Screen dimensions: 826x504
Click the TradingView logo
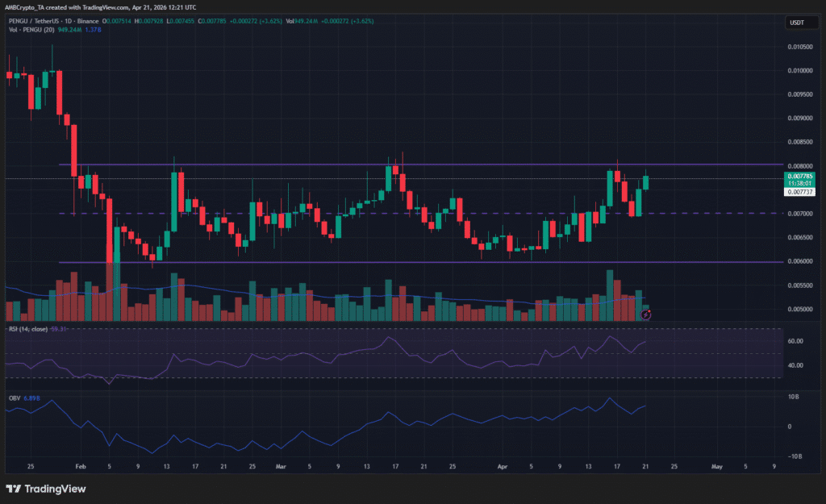[46, 489]
